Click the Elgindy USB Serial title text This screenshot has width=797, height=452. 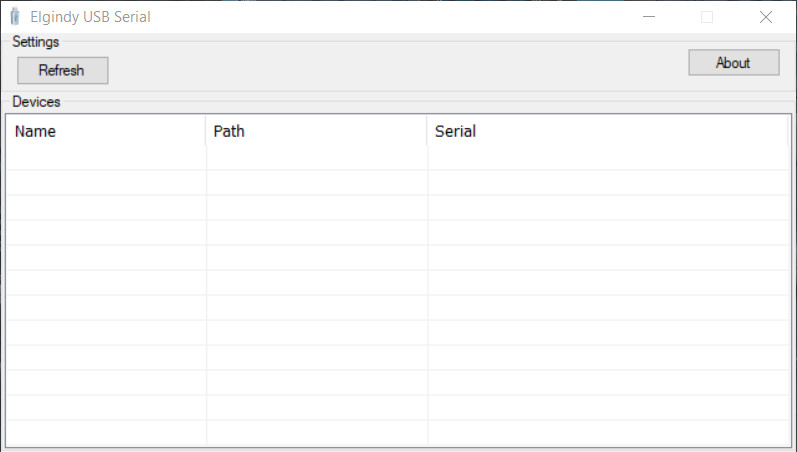point(90,17)
